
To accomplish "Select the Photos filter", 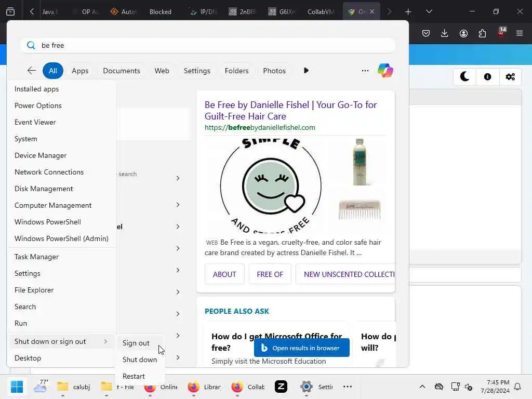I will click(274, 71).
